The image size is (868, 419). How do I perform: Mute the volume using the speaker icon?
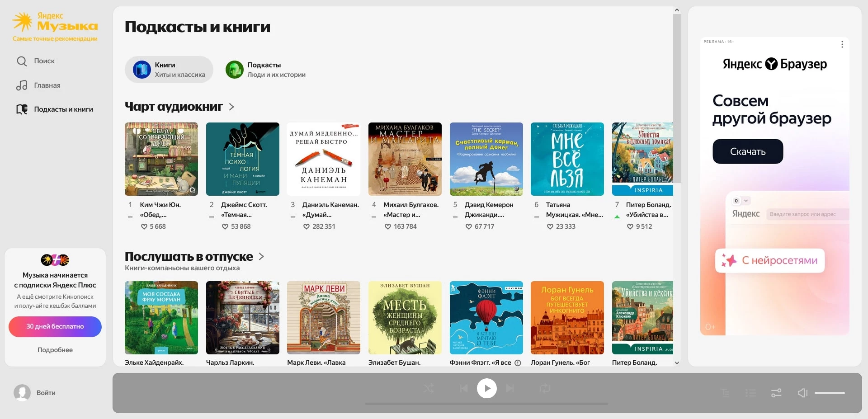(x=802, y=393)
